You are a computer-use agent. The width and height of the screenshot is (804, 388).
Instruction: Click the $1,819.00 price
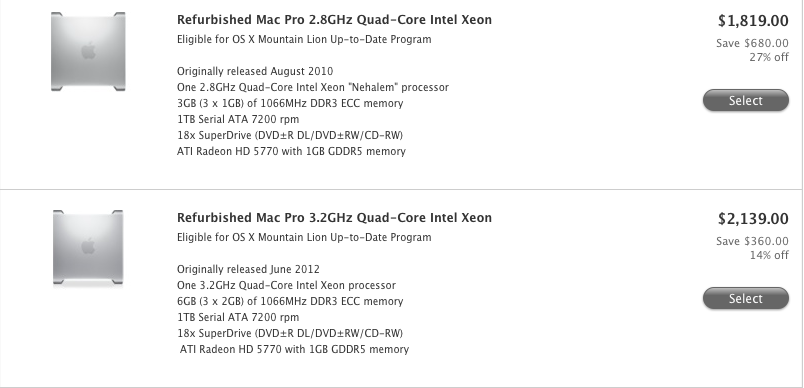coord(753,21)
